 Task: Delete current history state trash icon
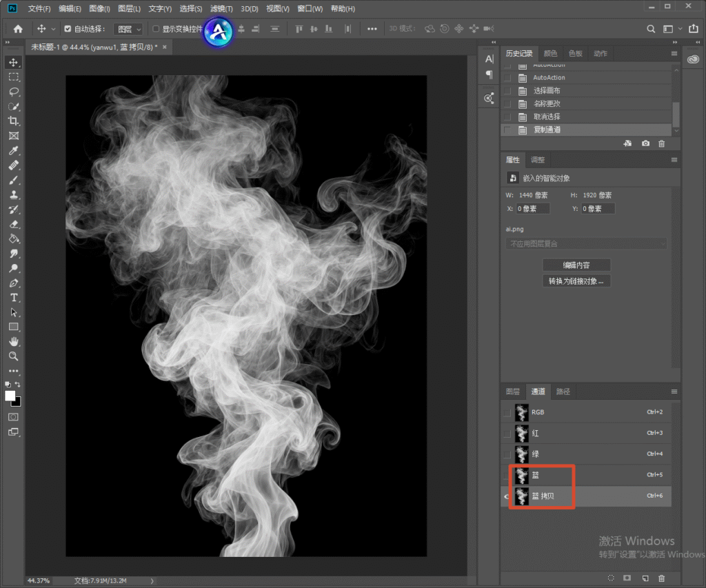coord(661,143)
